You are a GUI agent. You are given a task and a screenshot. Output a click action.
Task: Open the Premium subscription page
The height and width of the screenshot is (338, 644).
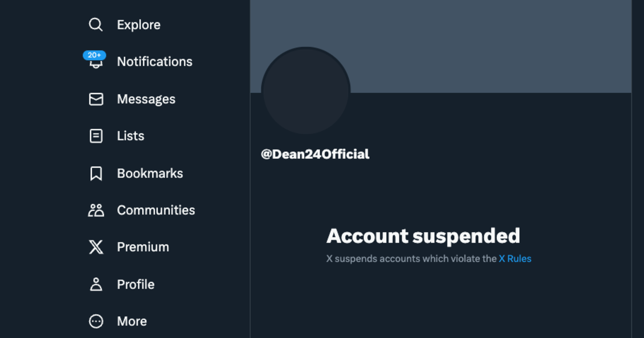pos(142,247)
